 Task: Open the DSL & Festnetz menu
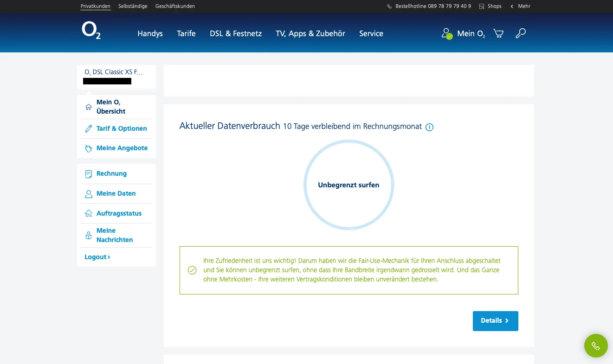[236, 33]
